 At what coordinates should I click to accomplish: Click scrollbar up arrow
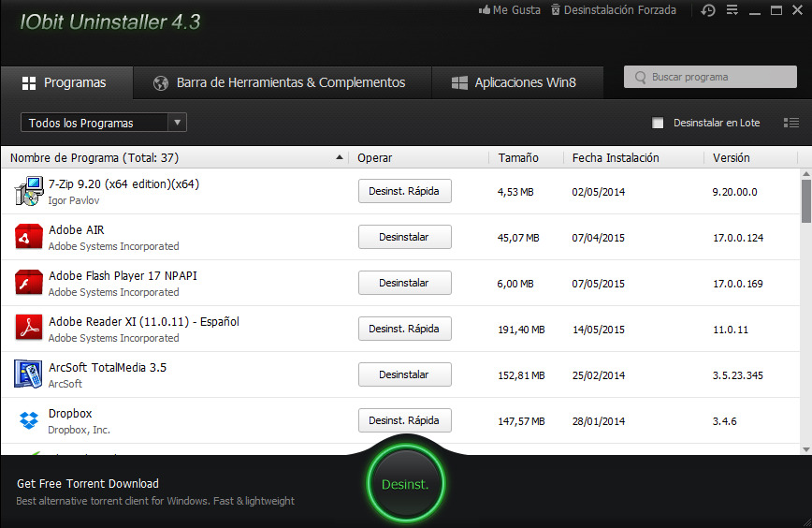click(x=805, y=173)
